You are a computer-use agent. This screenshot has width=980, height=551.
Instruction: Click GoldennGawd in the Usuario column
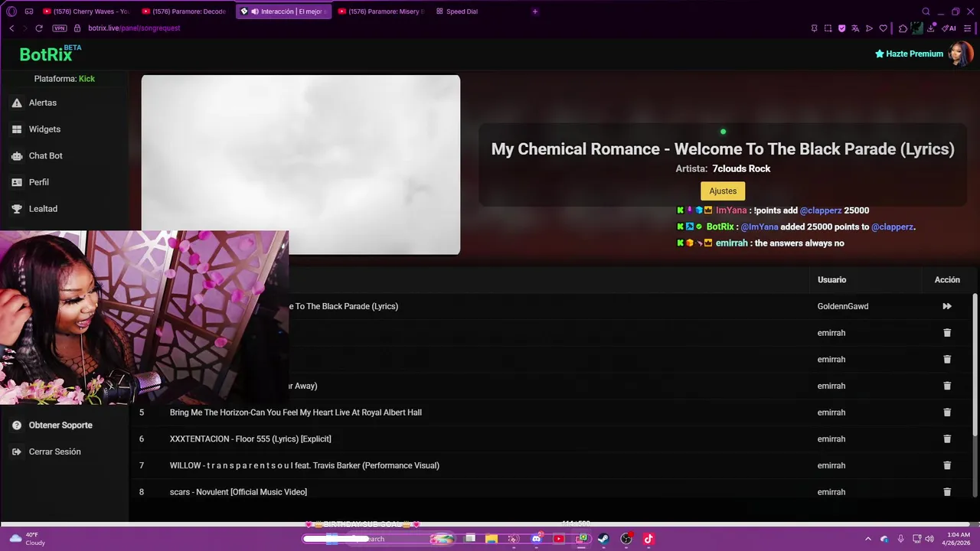pyautogui.click(x=842, y=306)
